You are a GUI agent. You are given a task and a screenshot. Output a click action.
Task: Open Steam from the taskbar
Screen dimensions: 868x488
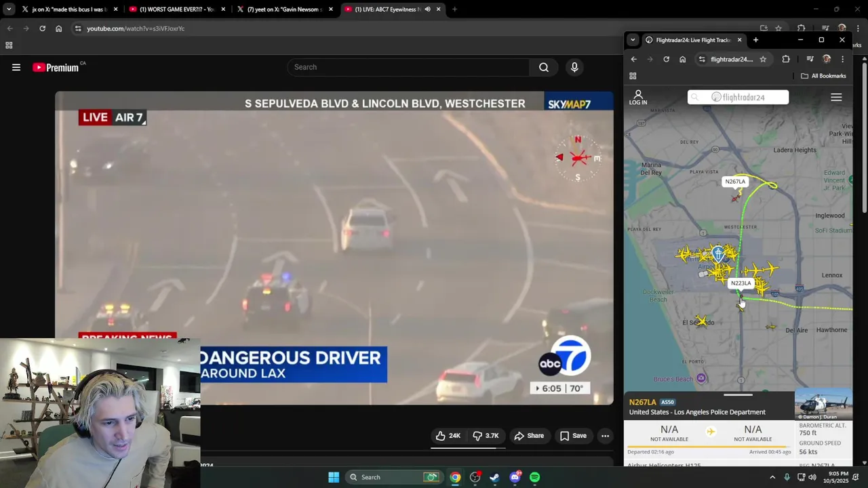494,477
